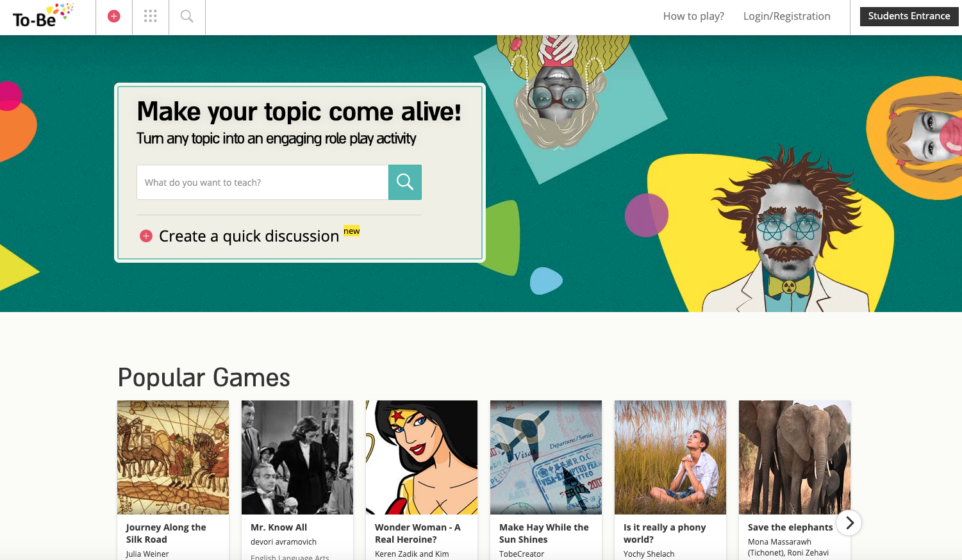The width and height of the screenshot is (962, 560).
Task: Click the To-Be logo
Action: point(43,16)
